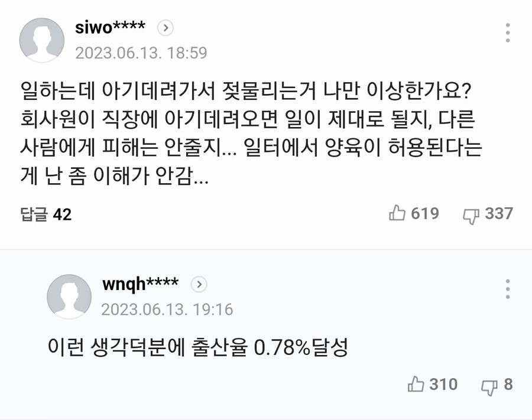Open three-dot menu on wnqh's reply
The width and height of the screenshot is (532, 420).
tap(508, 289)
